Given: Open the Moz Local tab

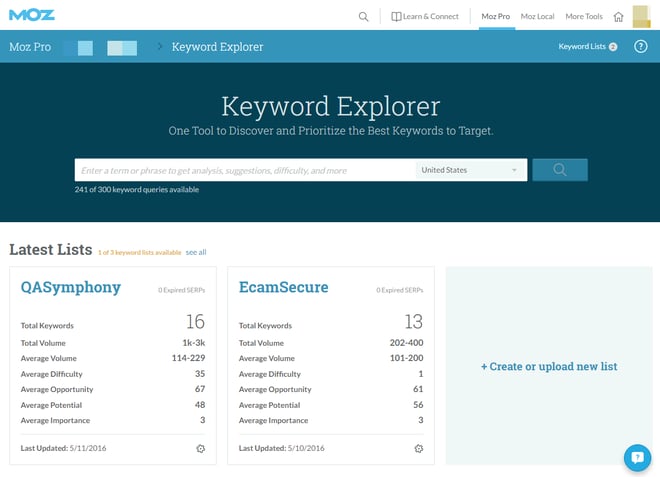Looking at the screenshot, I should point(537,16).
